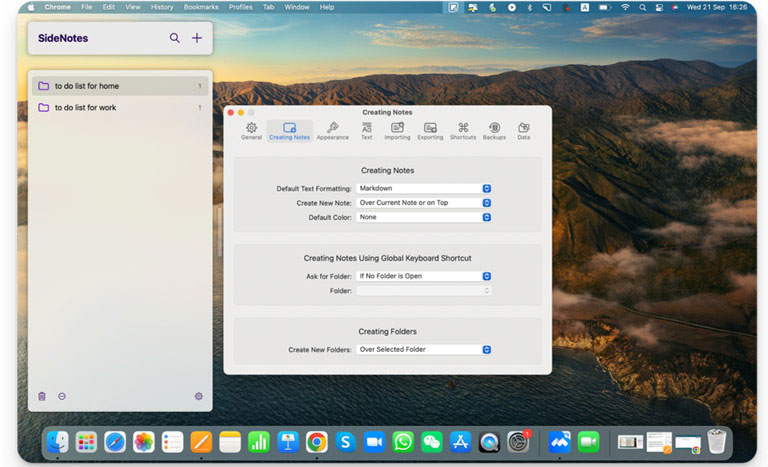Open WhatsApp from the Dock
The image size is (768, 467).
403,442
